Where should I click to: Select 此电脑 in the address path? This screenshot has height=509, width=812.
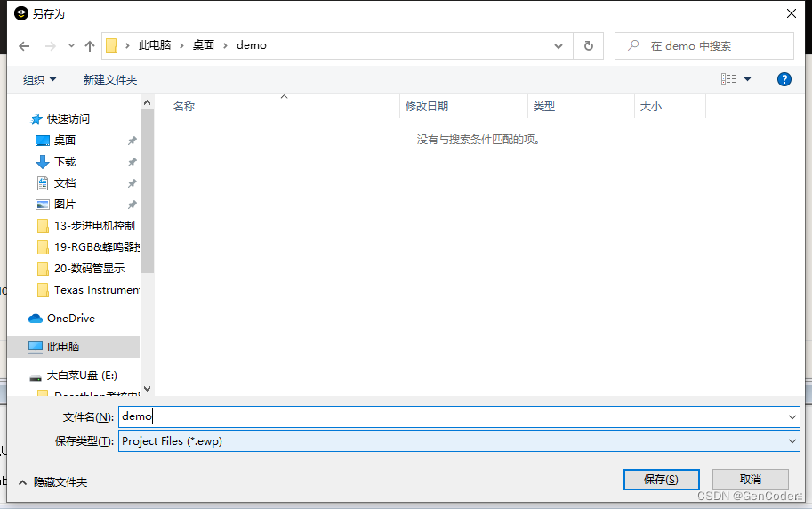155,45
